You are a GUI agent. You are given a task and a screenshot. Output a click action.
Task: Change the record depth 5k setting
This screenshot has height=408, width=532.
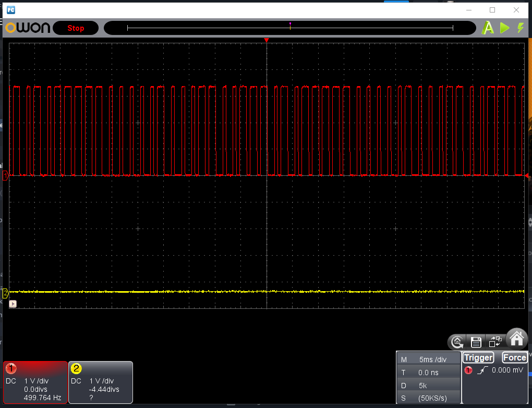pos(423,386)
